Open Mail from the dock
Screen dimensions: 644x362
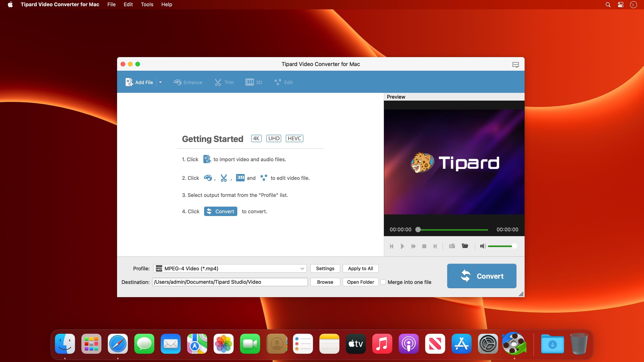pos(171,344)
